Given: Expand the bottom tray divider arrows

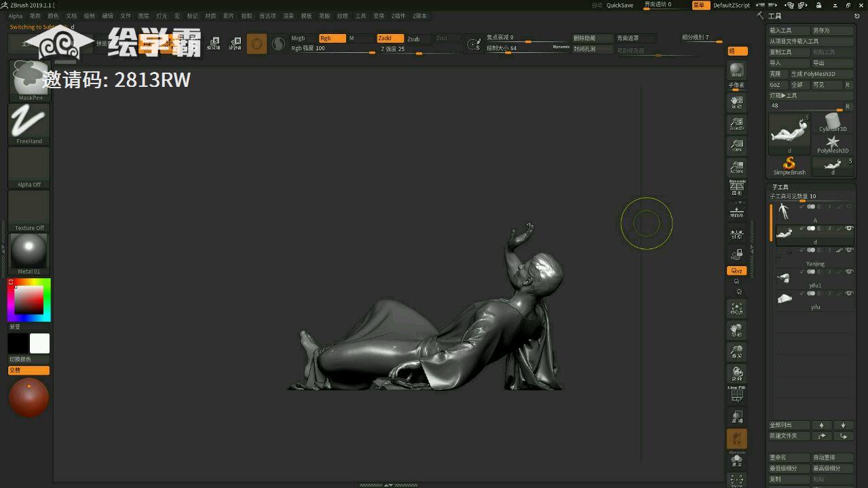Looking at the screenshot, I should click(388, 485).
